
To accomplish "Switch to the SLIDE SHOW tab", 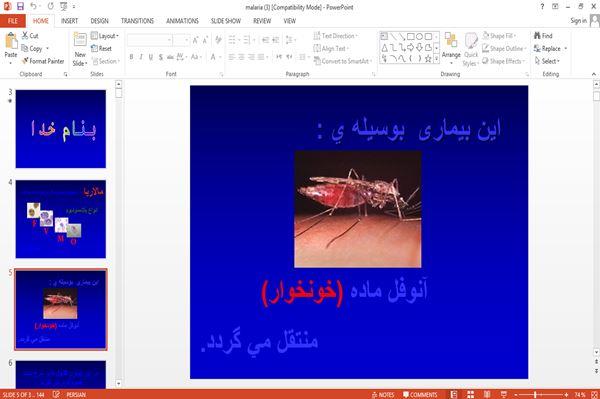I will point(226,21).
